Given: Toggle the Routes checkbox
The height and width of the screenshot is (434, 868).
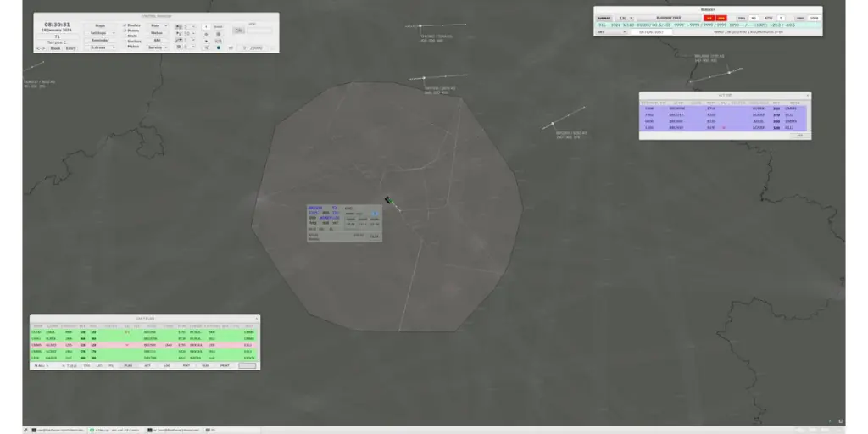Looking at the screenshot, I should (125, 26).
